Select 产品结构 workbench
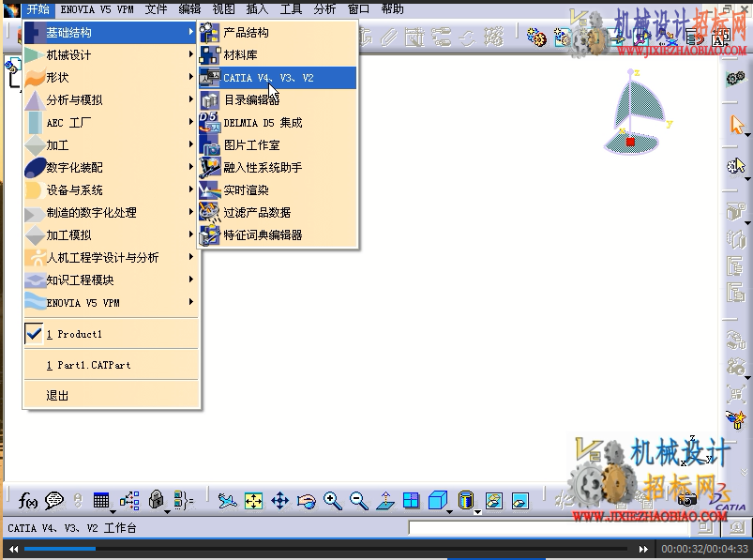Viewport: 753px width, 560px height. 279,33
